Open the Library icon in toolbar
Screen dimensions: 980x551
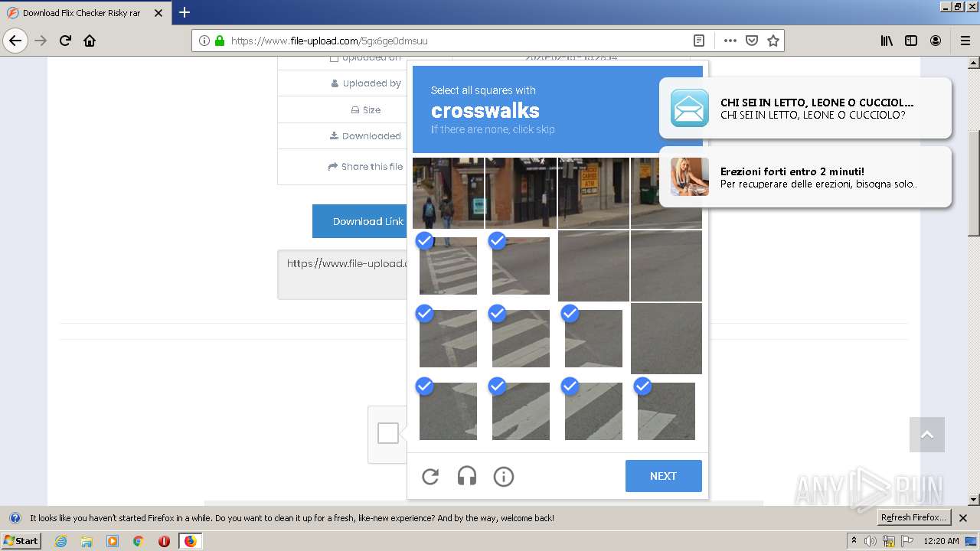[887, 41]
